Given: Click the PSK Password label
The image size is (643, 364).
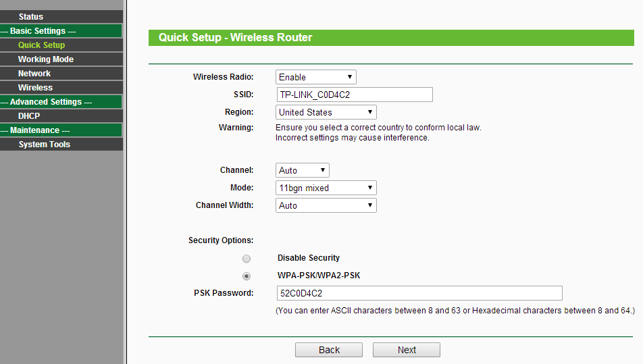Looking at the screenshot, I should point(224,293).
